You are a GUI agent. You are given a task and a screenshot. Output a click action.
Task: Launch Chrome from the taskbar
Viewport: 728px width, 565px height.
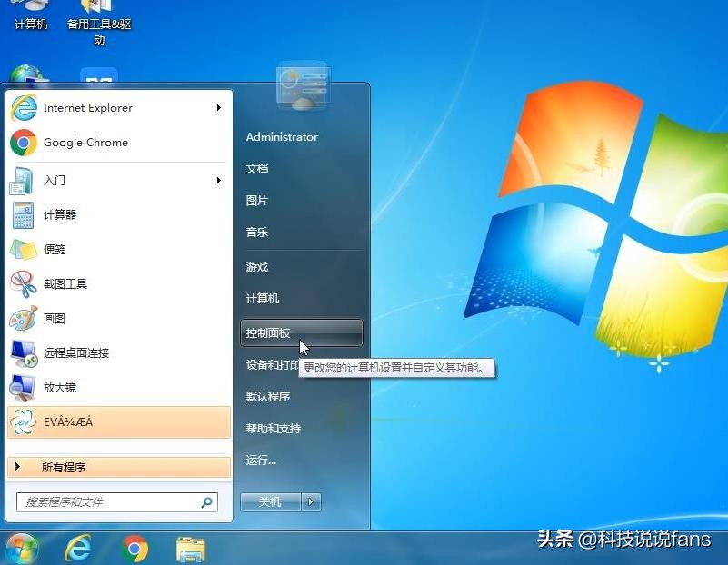tap(136, 549)
